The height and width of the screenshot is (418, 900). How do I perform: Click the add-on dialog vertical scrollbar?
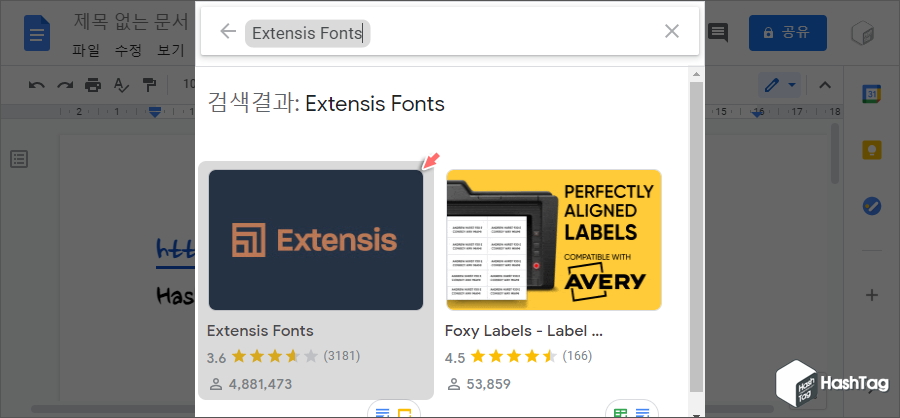[696, 237]
